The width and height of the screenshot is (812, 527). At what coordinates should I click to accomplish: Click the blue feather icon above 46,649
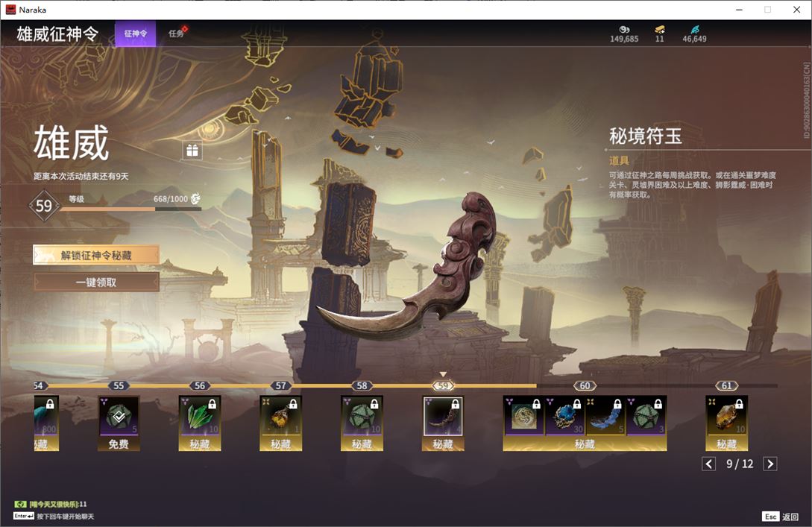tap(694, 30)
